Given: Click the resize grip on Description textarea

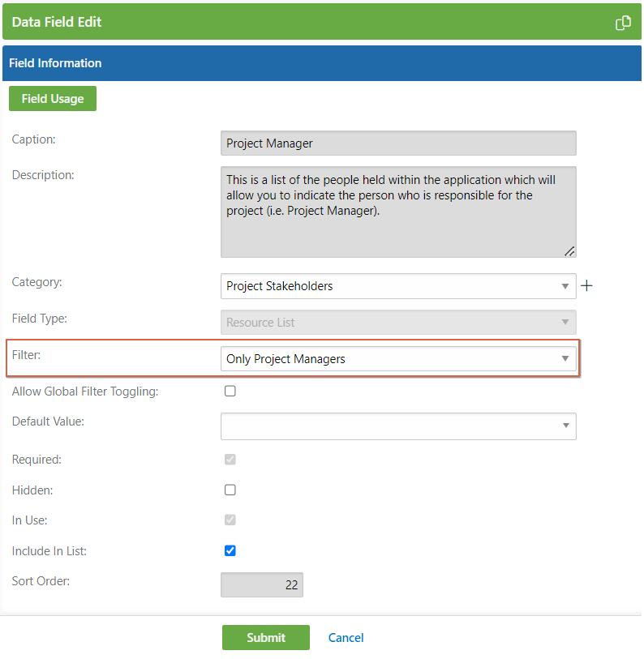Looking at the screenshot, I should pyautogui.click(x=569, y=251).
